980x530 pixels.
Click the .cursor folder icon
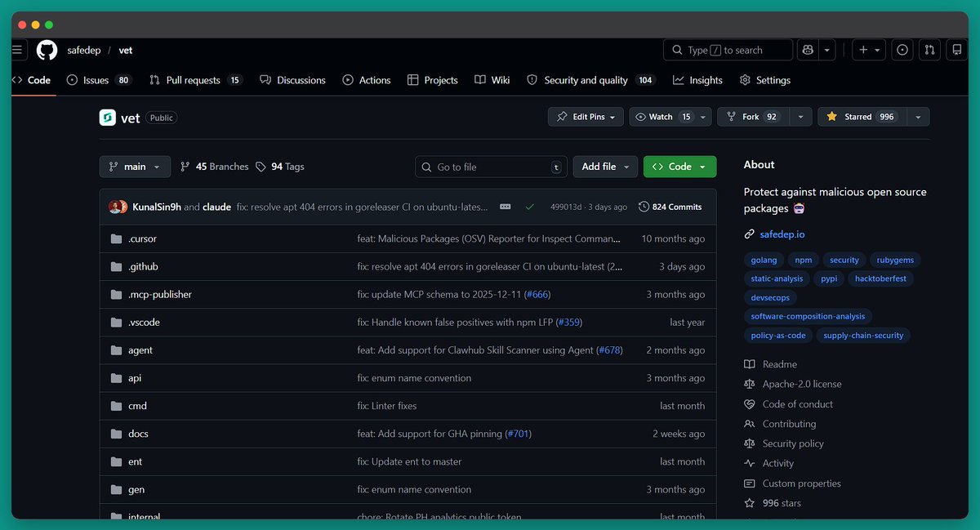[115, 239]
